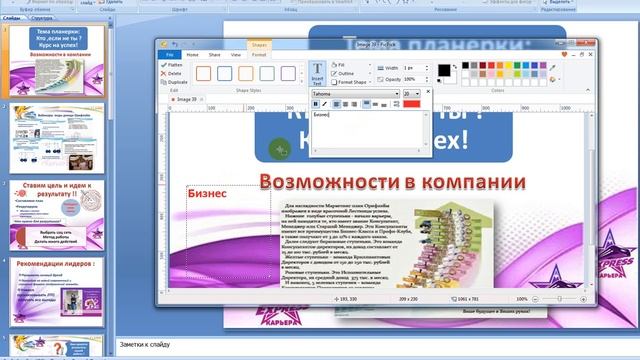Switch to the View ribbon tab

click(236, 55)
